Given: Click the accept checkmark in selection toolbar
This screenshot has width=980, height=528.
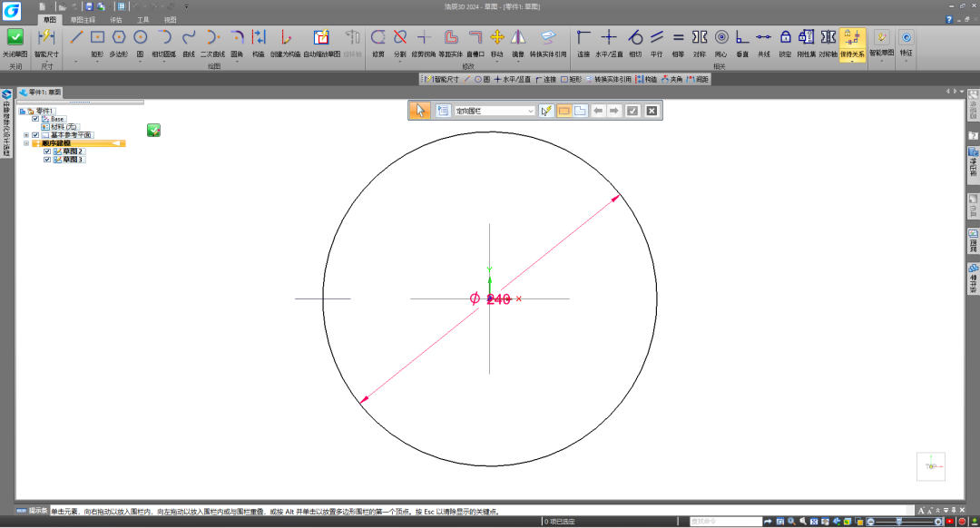Looking at the screenshot, I should pos(632,111).
